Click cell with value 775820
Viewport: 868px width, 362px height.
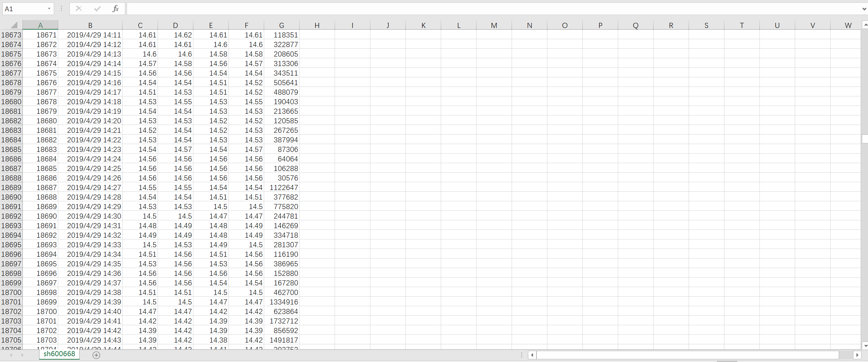pyautogui.click(x=282, y=206)
